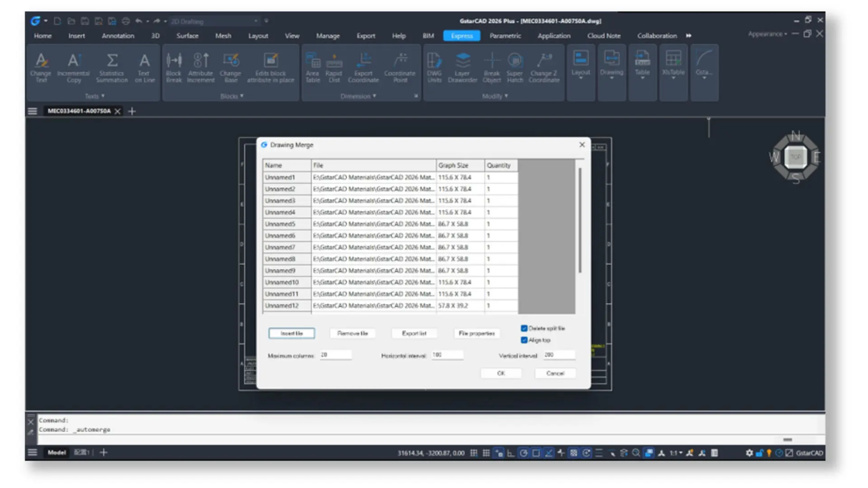The image size is (868, 488).
Task: Open the 2D Drafting workspace dropdown
Action: coord(214,21)
